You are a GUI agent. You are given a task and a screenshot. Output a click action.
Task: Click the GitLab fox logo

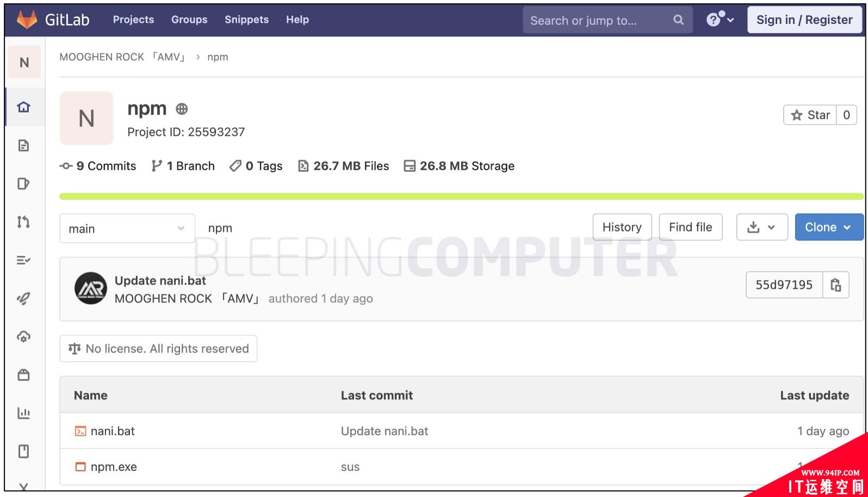tap(27, 20)
